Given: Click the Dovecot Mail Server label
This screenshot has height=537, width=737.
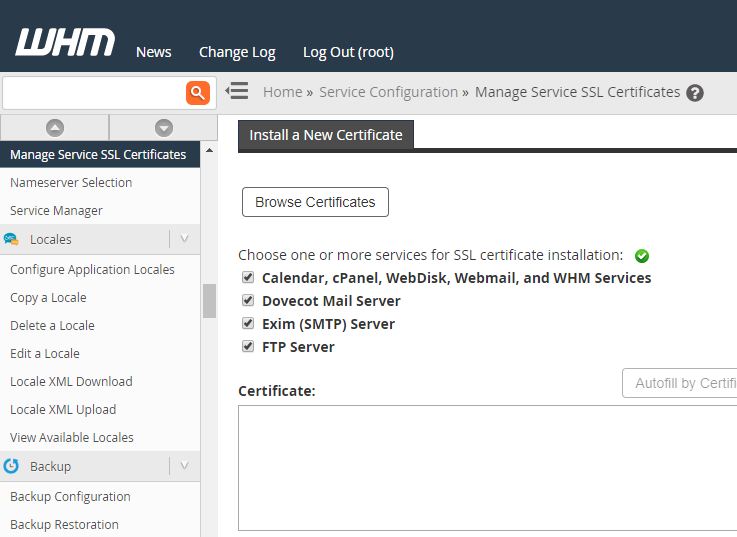Looking at the screenshot, I should point(331,301).
